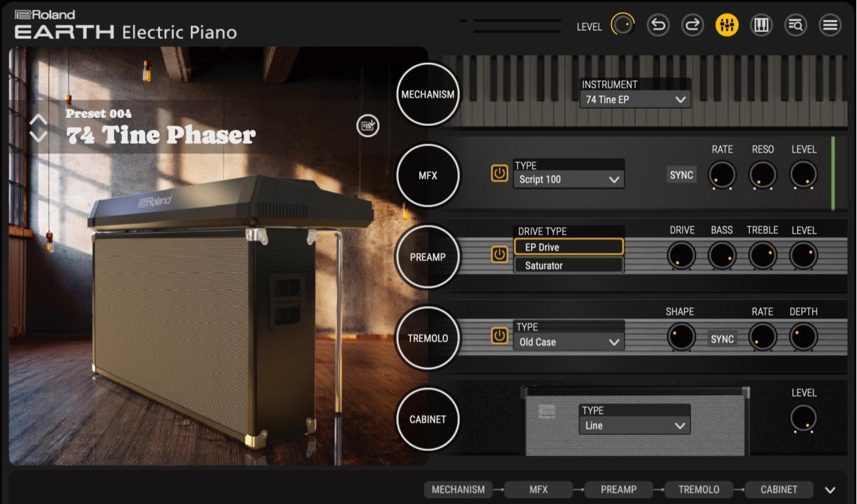Select MFX in the signal chain bar
The image size is (857, 504).
(x=538, y=489)
